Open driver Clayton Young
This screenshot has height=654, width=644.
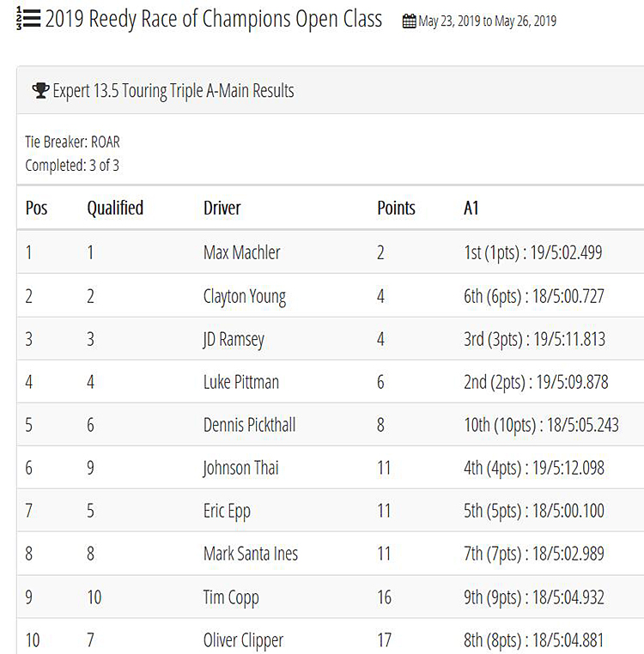[x=245, y=297]
